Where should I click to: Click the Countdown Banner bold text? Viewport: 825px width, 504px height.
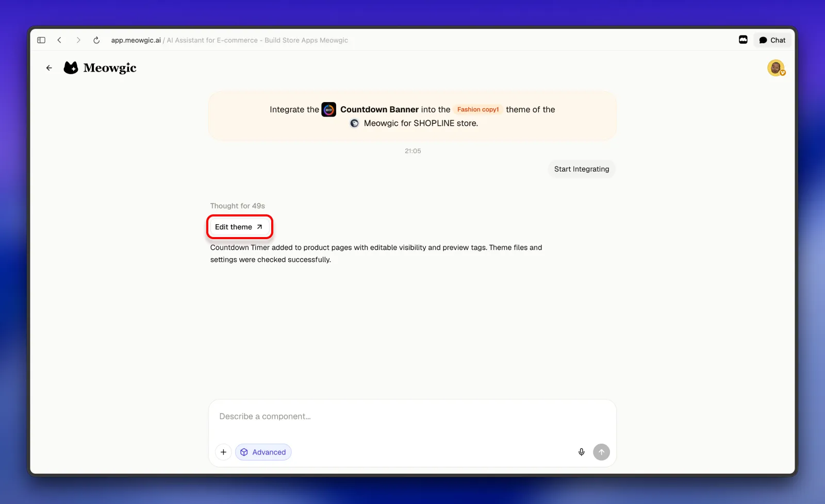379,109
